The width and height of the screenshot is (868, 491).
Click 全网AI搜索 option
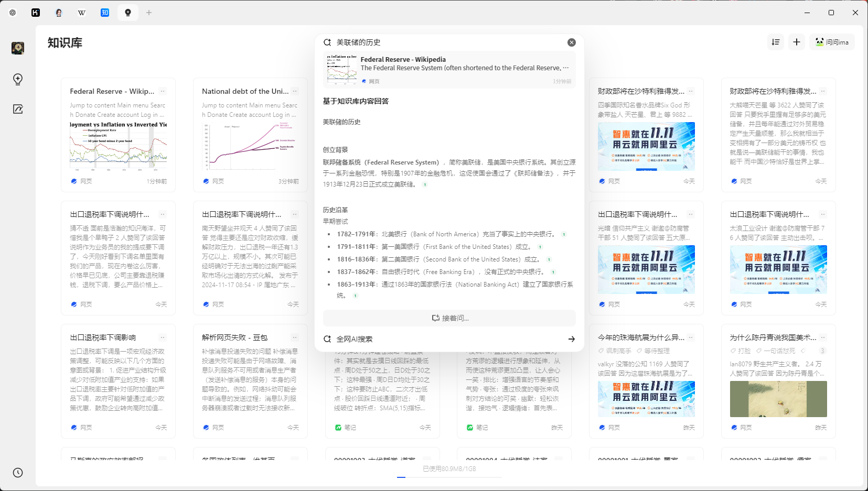pyautogui.click(x=355, y=339)
